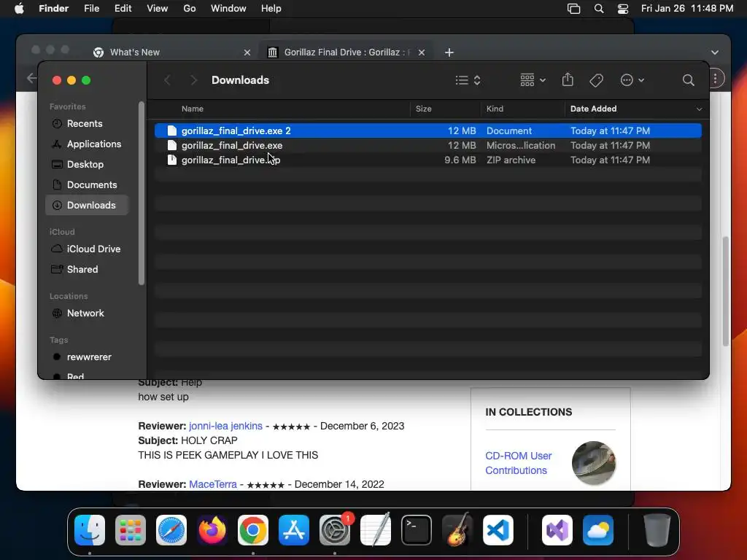The height and width of the screenshot is (560, 747).
Task: Open a new tab in Chrome
Action: [449, 52]
